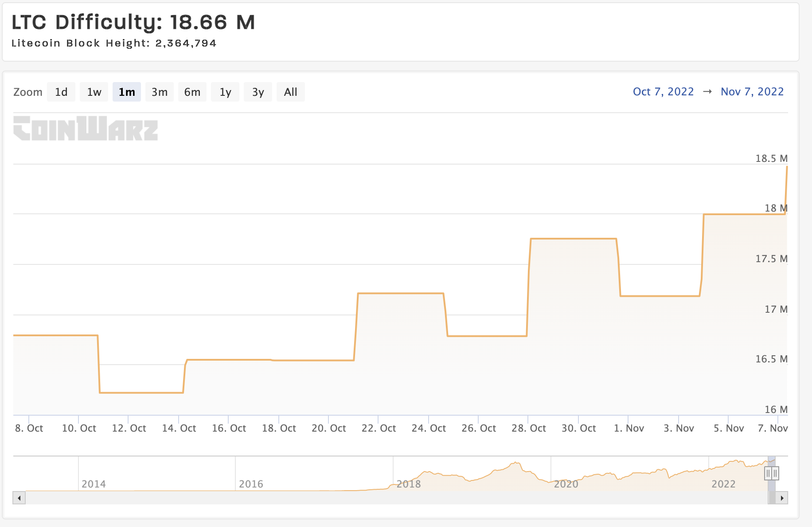Image resolution: width=812 pixels, height=527 pixels.
Task: Click the 14. Oct axis label
Action: point(179,428)
